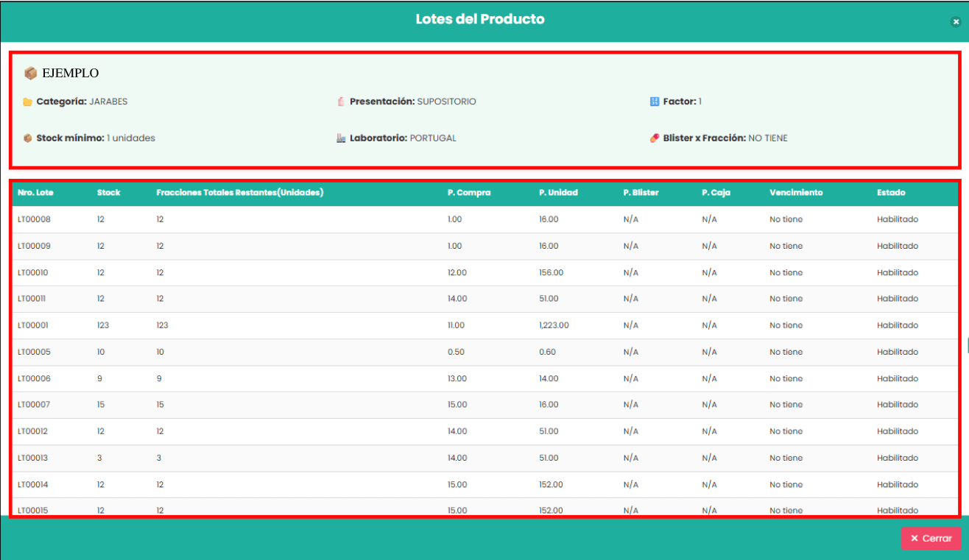969x560 pixels.
Task: Select the Nro. Lote column header
Action: point(34,193)
